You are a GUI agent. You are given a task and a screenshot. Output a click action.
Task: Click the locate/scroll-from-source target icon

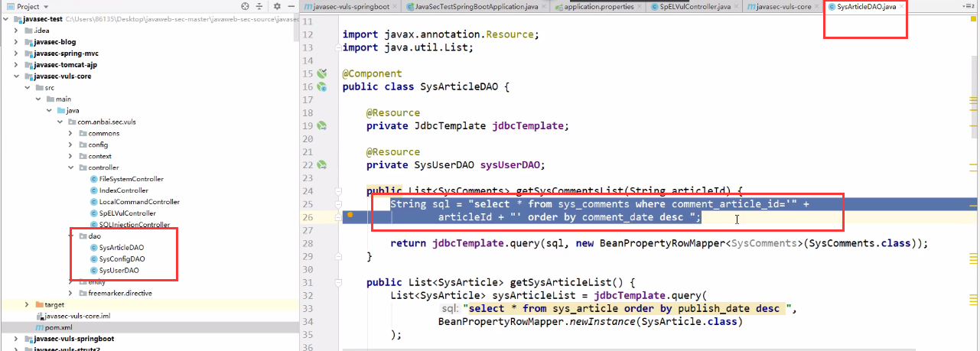(245, 6)
